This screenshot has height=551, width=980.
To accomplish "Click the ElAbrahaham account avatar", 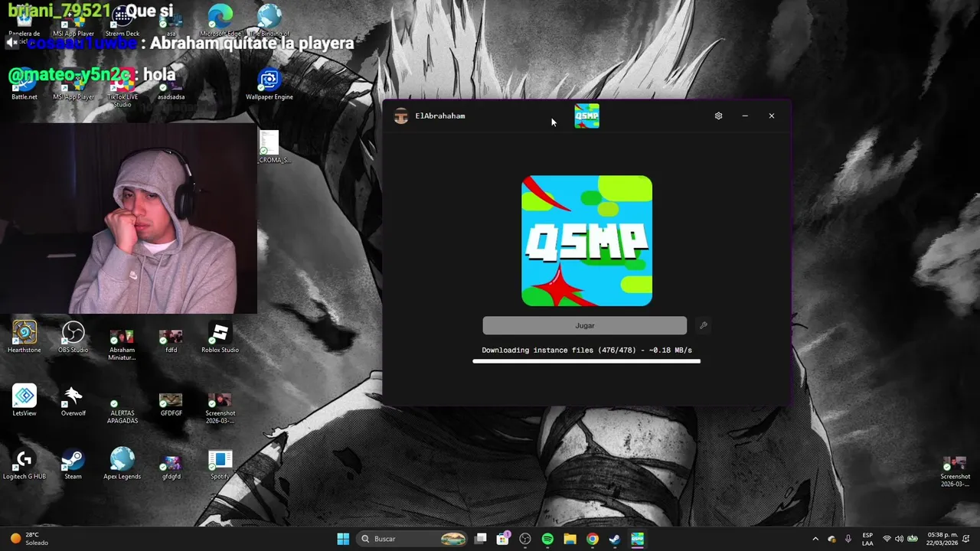I will tap(401, 116).
